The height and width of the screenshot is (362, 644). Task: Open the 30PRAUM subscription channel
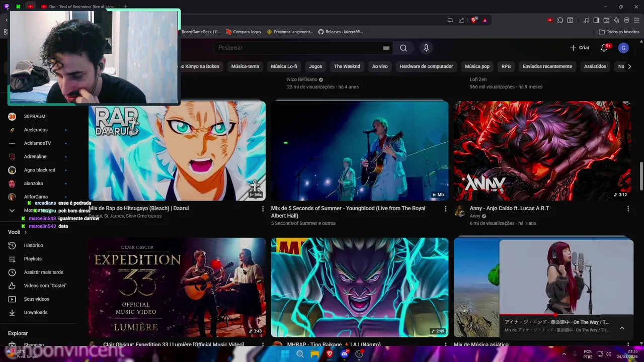click(34, 117)
